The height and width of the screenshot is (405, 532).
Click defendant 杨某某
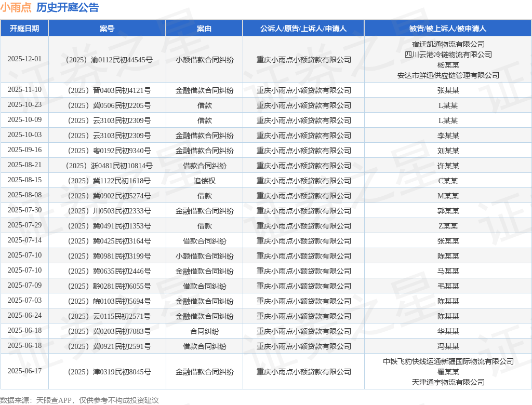coord(448,65)
